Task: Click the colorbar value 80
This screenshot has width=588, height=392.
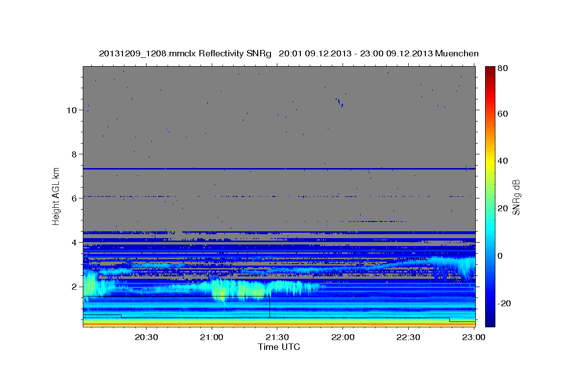Action: [503, 68]
